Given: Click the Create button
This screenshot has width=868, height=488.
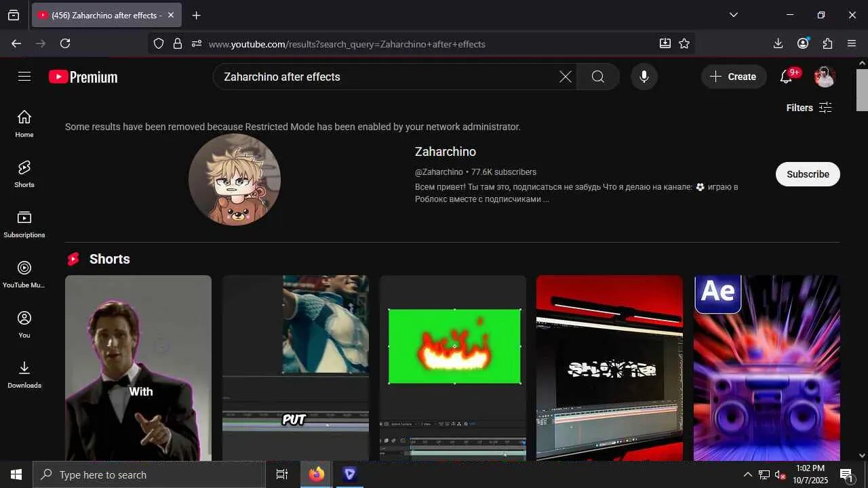Looking at the screenshot, I should click(734, 77).
